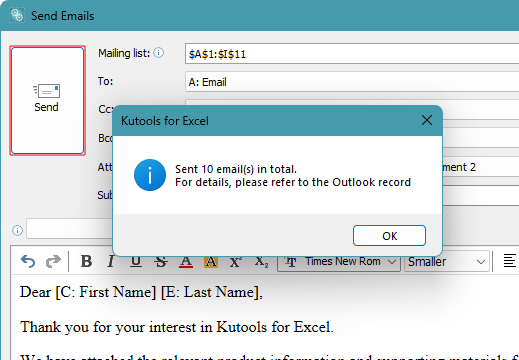Click the Send Emails window icon
Viewport: 519px width, 360px height.
pos(17,15)
